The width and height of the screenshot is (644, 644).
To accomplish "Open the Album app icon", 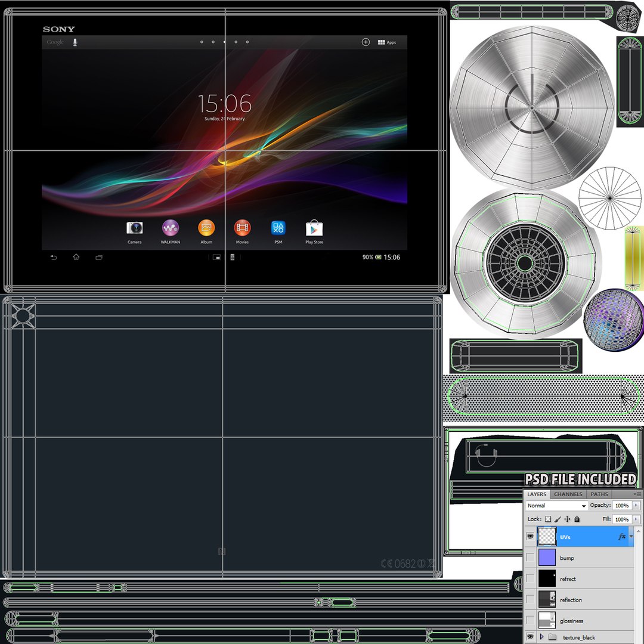I will point(206,228).
